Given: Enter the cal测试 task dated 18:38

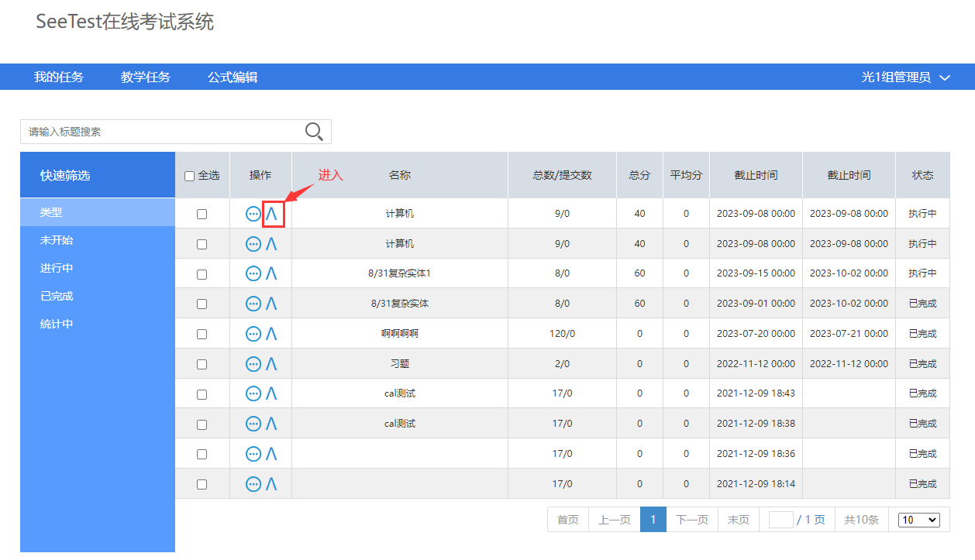Looking at the screenshot, I should pos(271,424).
